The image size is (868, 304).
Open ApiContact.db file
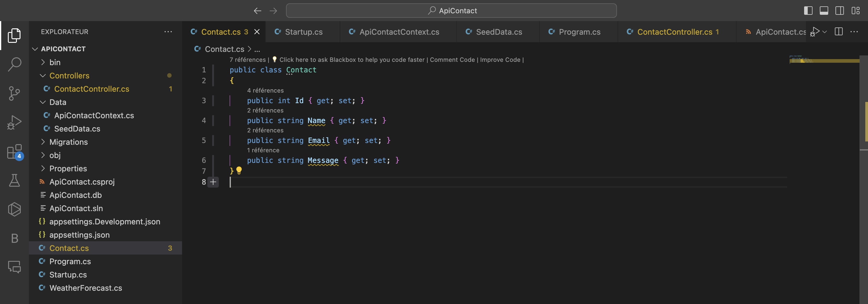(106, 195)
